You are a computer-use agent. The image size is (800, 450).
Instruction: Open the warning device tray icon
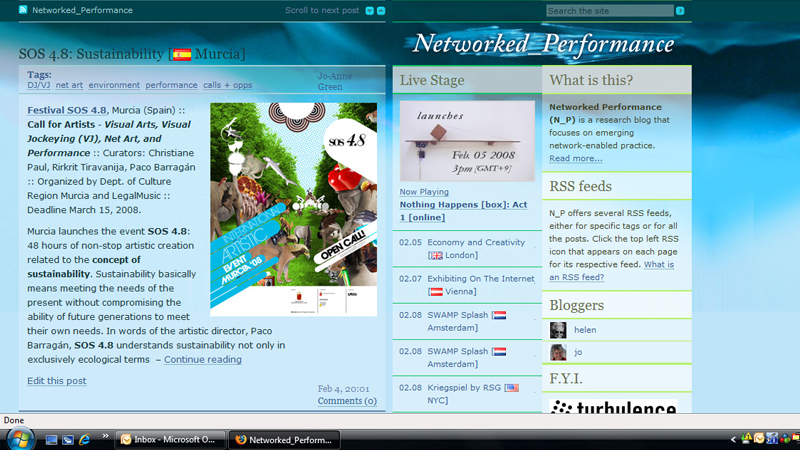746,438
